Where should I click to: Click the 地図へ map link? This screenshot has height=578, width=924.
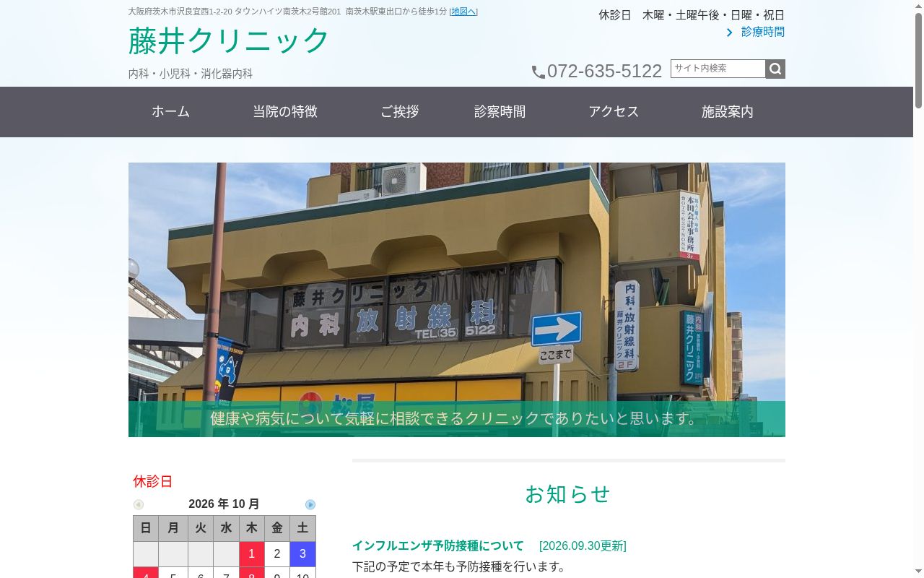pyautogui.click(x=463, y=12)
